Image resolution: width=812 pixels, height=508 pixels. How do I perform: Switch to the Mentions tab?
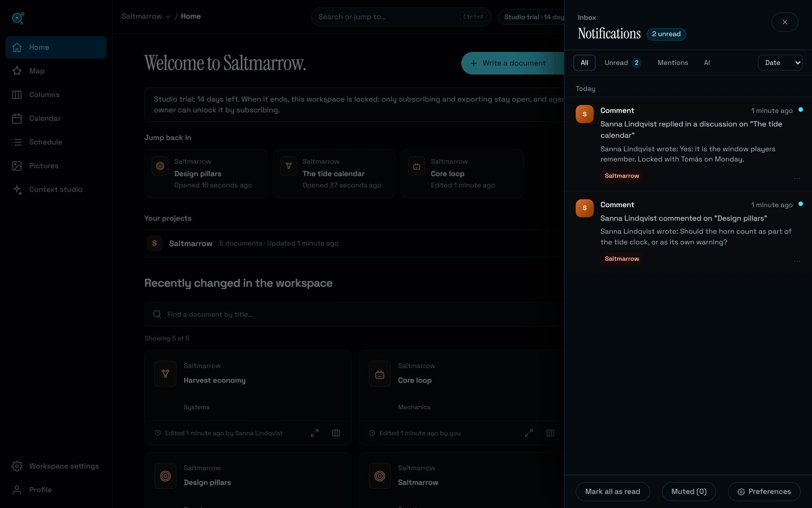click(672, 63)
